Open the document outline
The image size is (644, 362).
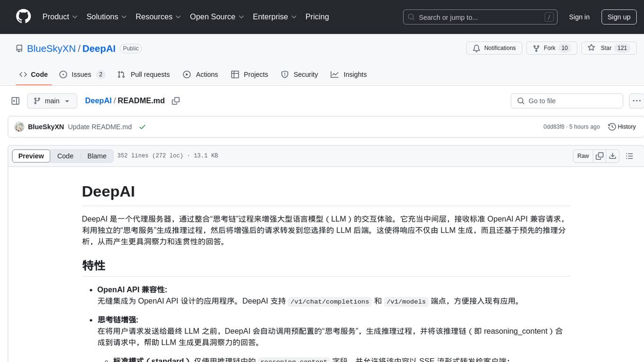point(629,156)
